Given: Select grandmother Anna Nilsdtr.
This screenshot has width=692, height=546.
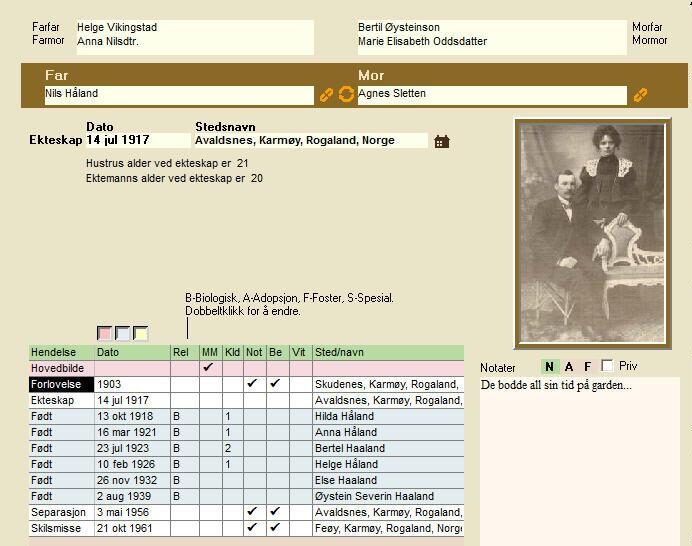Looking at the screenshot, I should point(108,41).
